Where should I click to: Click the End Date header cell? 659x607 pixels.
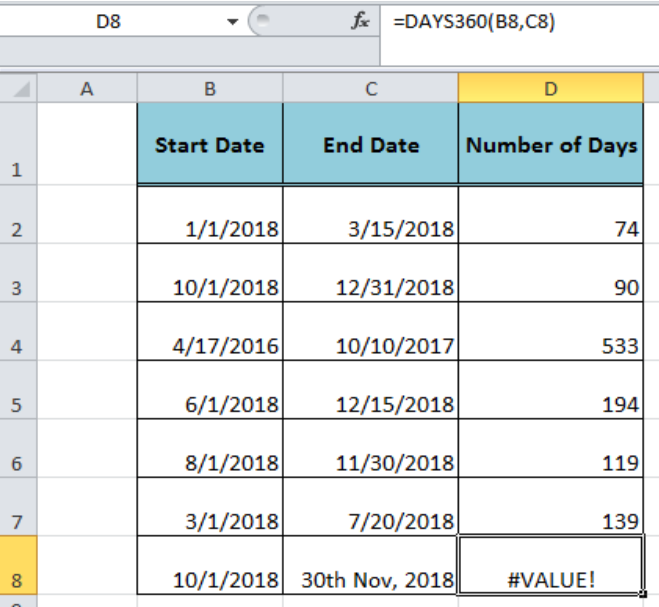[x=371, y=143]
